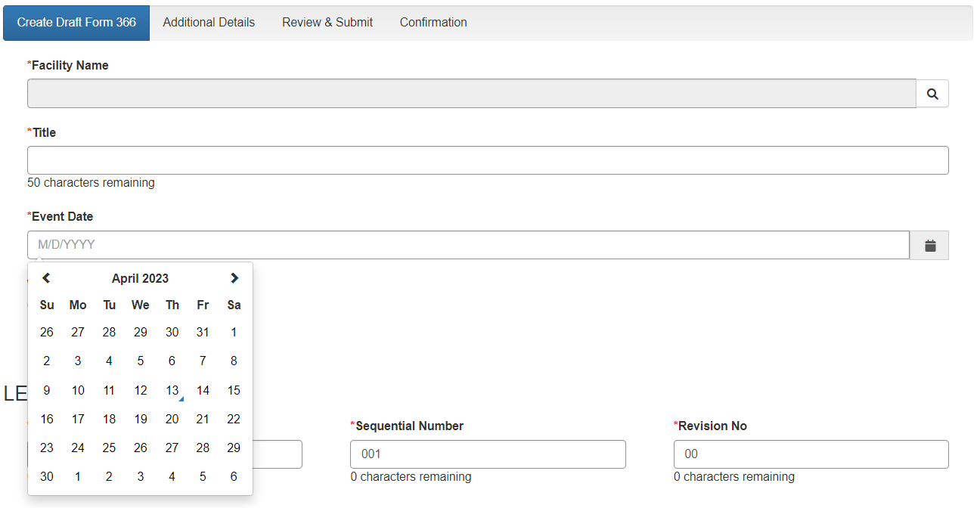980x508 pixels.
Task: Click the Revision No field
Action: pyautogui.click(x=811, y=454)
